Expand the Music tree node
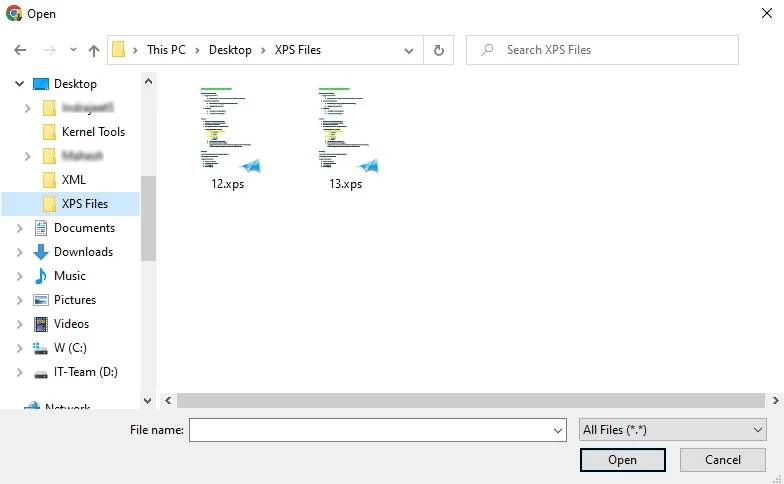This screenshot has height=484, width=784. (20, 276)
